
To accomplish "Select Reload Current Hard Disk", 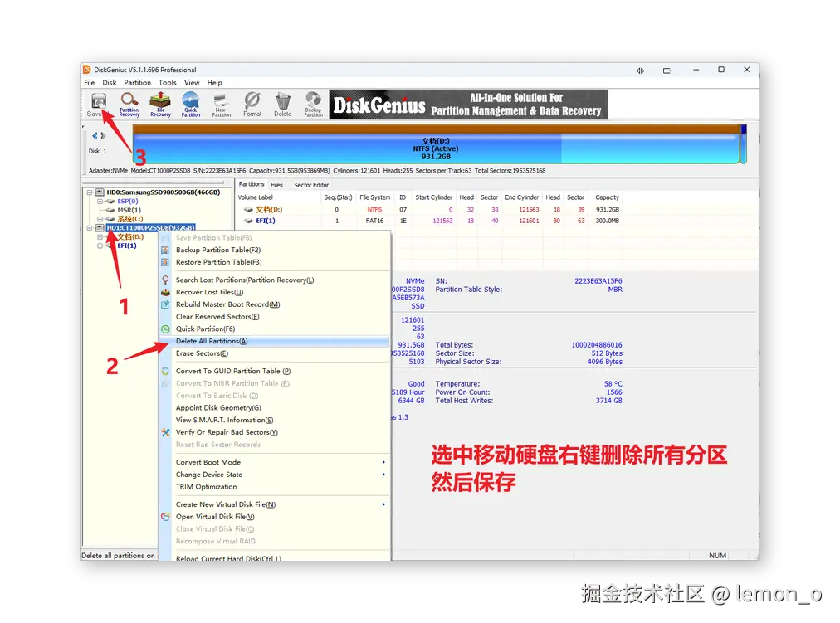I will coord(274,557).
